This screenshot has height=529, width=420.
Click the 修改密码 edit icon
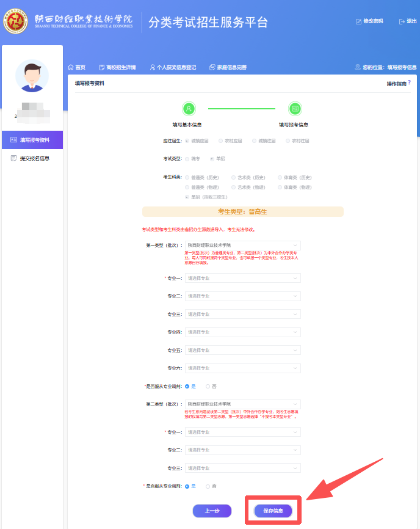[358, 21]
